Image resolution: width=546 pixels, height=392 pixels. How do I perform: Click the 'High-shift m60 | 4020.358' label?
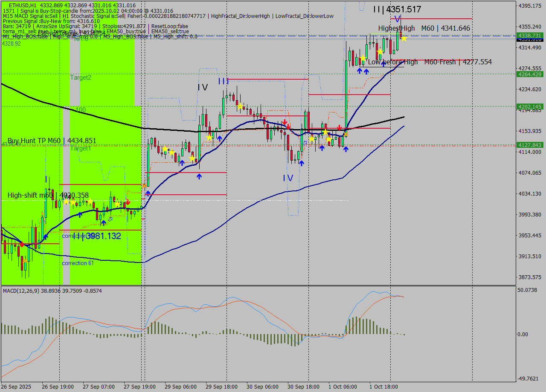pos(48,196)
